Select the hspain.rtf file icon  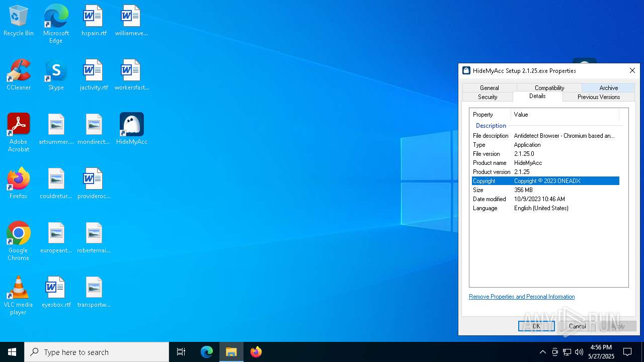pos(94,21)
